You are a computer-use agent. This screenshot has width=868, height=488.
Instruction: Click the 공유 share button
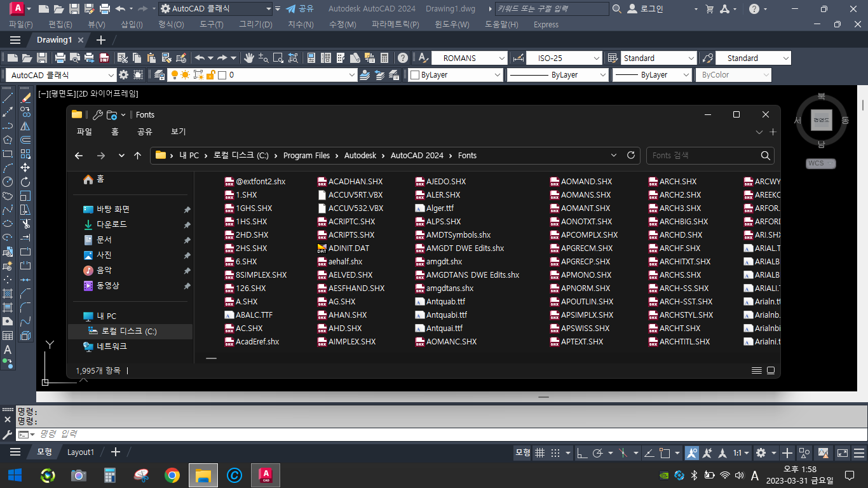click(x=299, y=9)
